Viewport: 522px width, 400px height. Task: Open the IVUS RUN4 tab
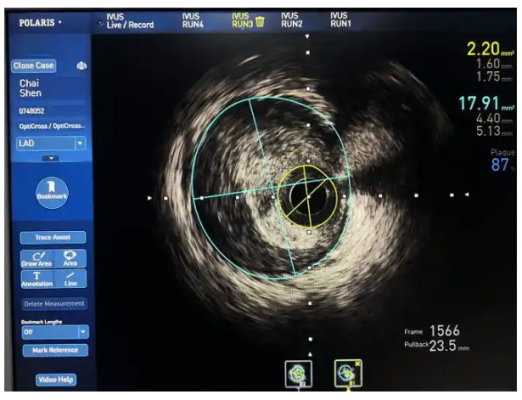point(193,20)
